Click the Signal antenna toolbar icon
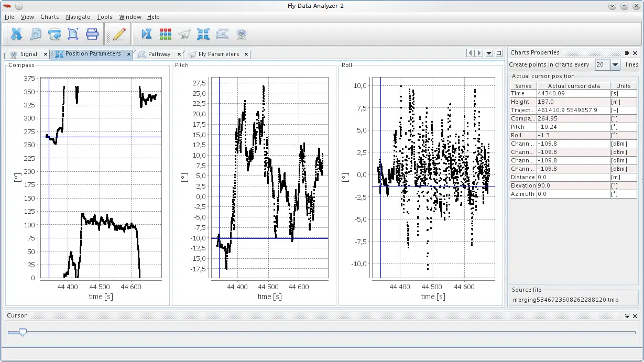644x362 pixels. 241,34
